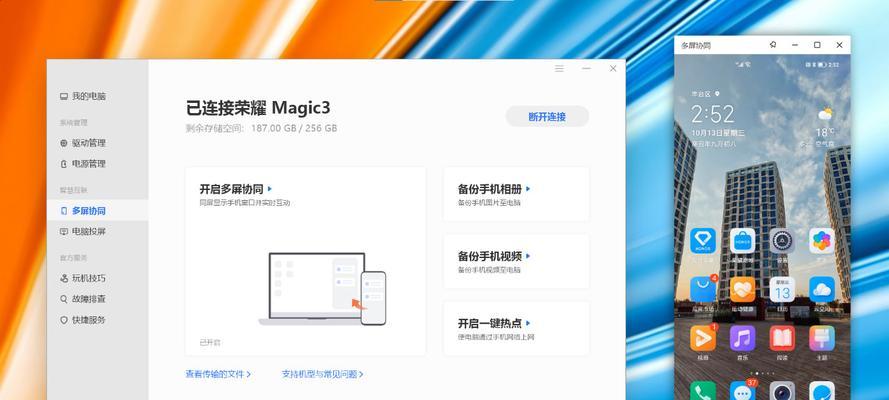Expand 备份手机视频 arrow
Viewport: 889px width, 400px height.
[x=528, y=256]
